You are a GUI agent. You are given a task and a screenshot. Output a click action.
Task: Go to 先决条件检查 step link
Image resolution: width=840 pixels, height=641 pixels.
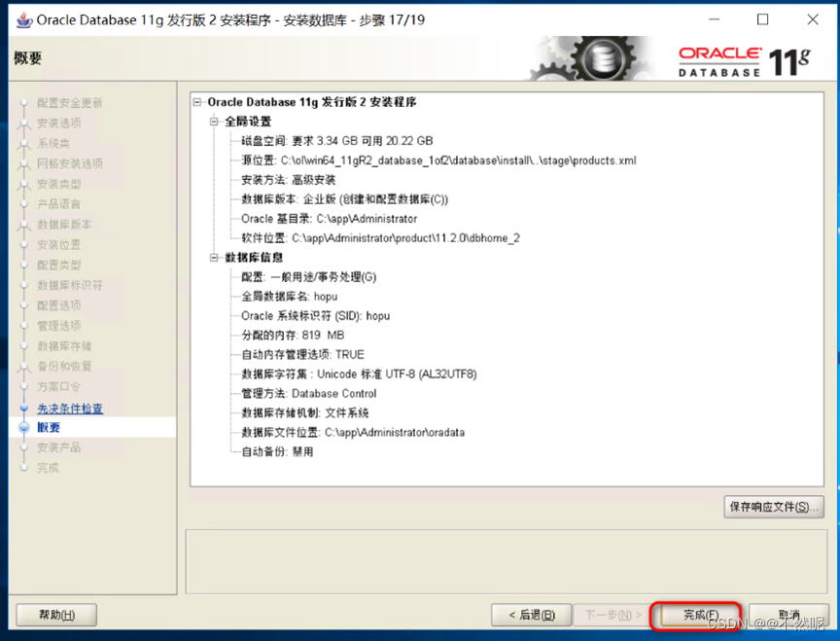click(70, 409)
